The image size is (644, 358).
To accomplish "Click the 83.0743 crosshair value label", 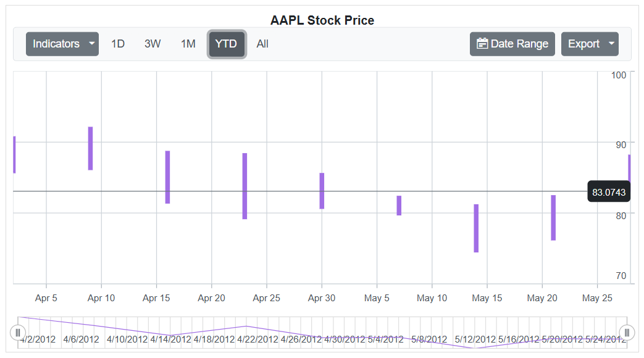I will pyautogui.click(x=609, y=193).
